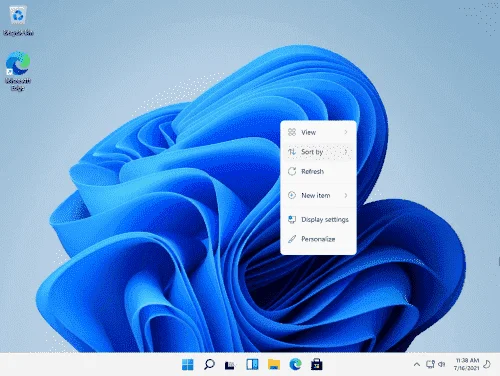Open the notification moon icon
The image size is (500, 376).
[487, 364]
